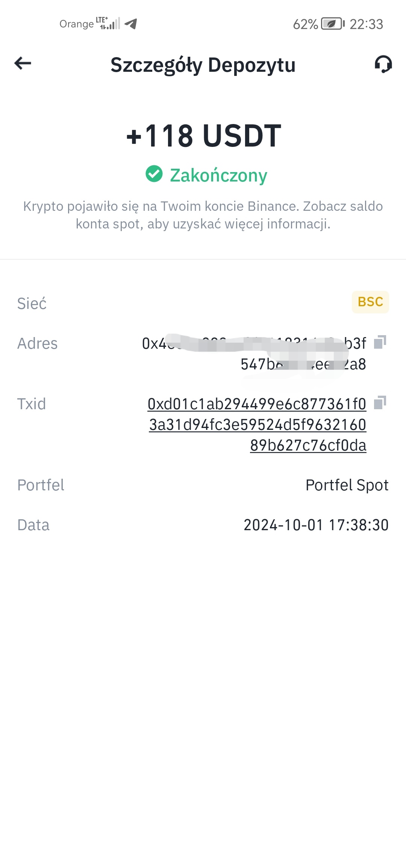Screen dimensions: 406x868
Task: Select the Portfel Spot value
Action: click(x=347, y=485)
